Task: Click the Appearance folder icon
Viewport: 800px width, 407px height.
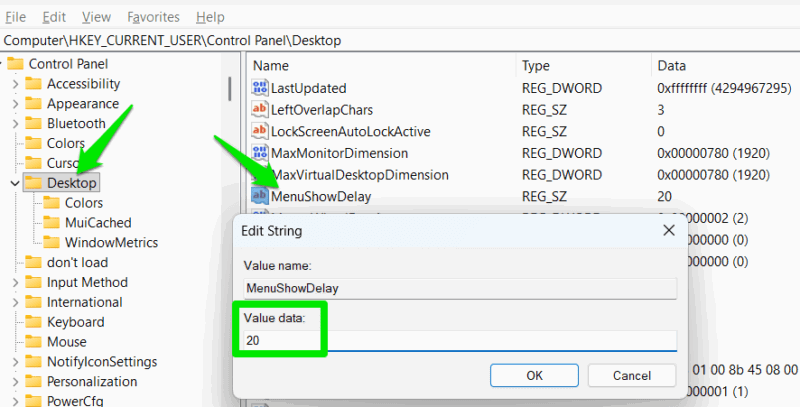Action: coord(33,104)
